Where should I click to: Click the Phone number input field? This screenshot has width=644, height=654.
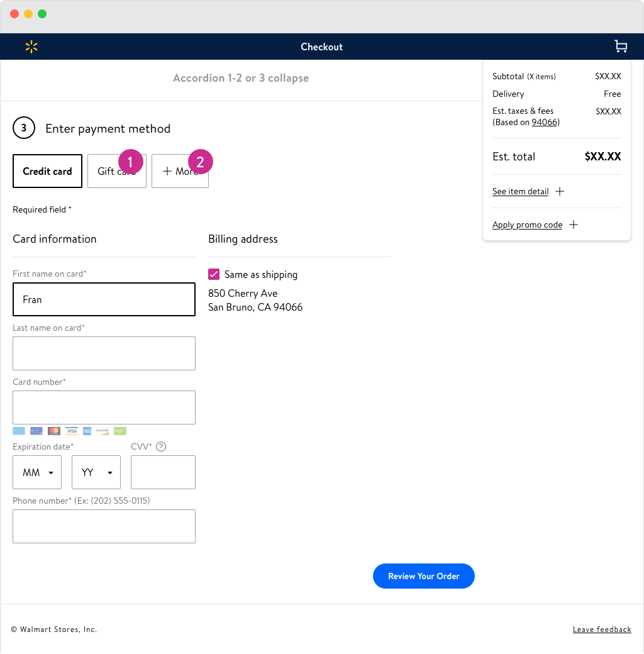pos(104,526)
